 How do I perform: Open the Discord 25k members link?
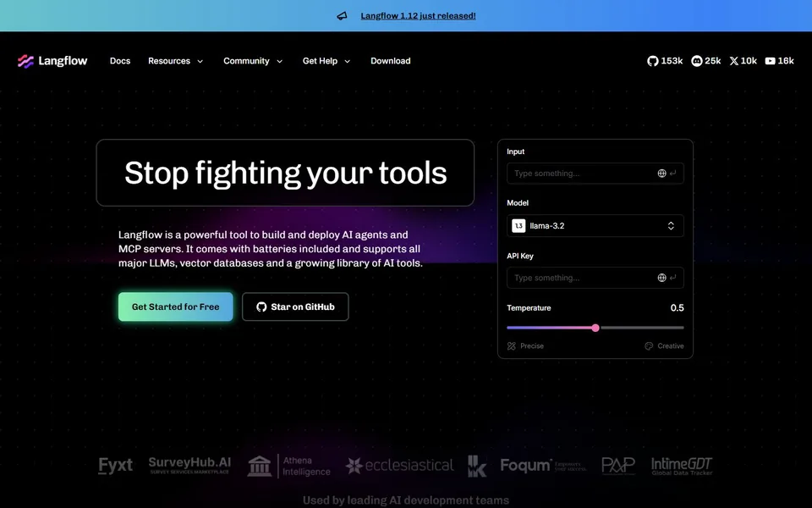coord(705,61)
